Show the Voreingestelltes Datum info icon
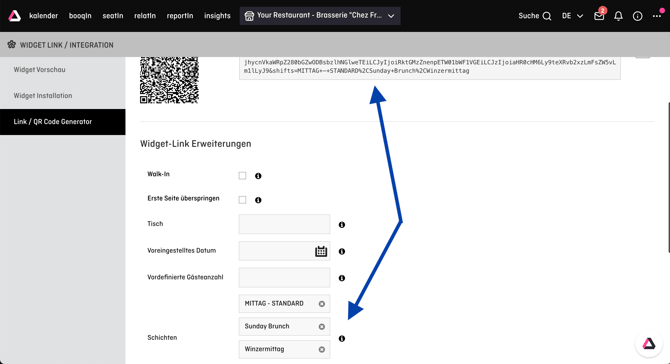This screenshot has height=364, width=670. [342, 252]
